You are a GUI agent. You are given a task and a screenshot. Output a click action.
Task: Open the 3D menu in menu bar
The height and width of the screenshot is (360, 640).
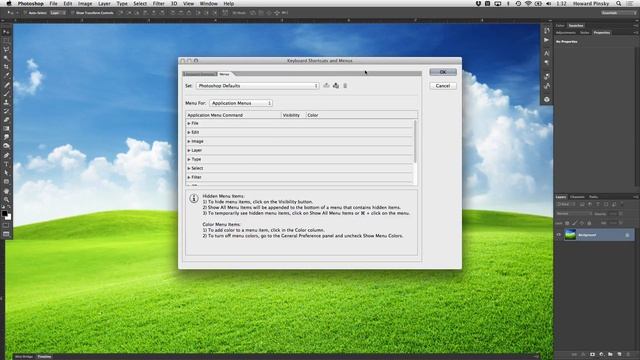(174, 4)
